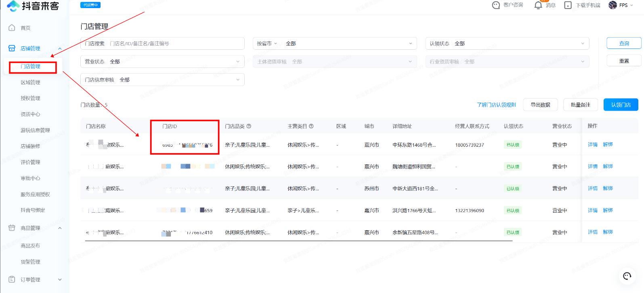The image size is (644, 293).
Task: Open the 行业资质审核 dropdown
Action: tap(507, 61)
